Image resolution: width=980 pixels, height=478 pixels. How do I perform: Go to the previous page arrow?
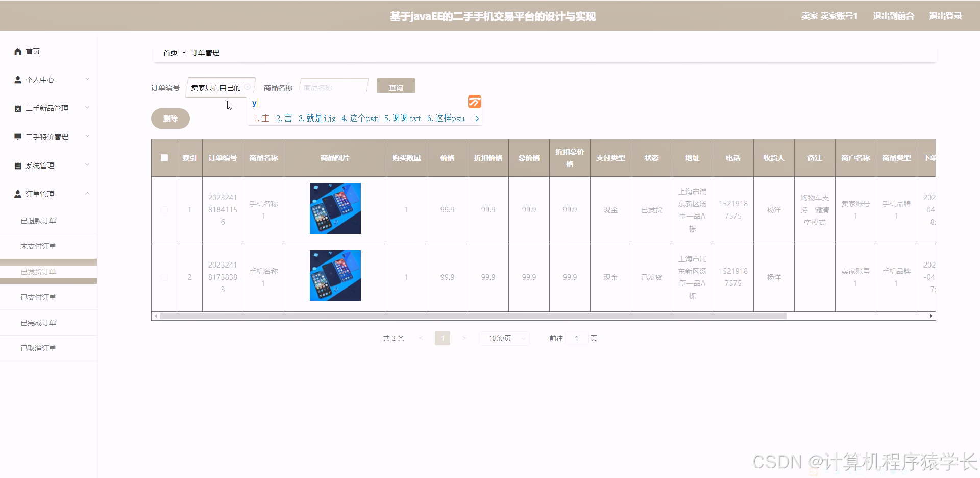coord(421,338)
